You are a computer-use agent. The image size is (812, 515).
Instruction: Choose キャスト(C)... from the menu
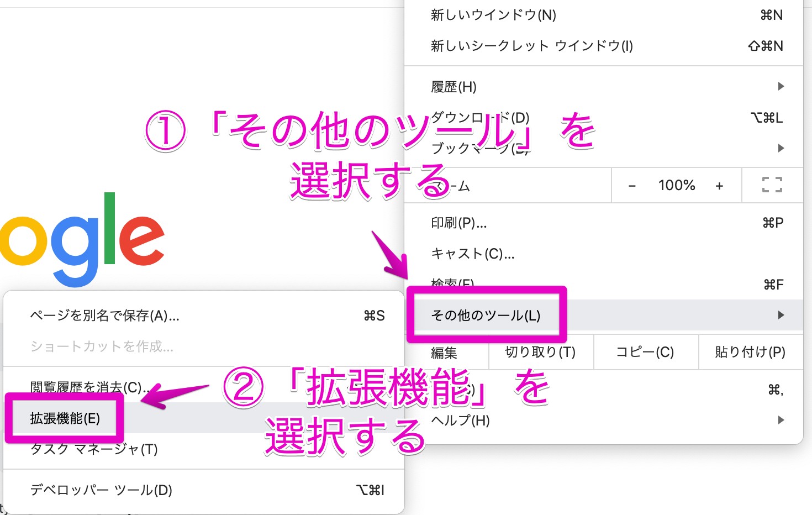coord(472,254)
